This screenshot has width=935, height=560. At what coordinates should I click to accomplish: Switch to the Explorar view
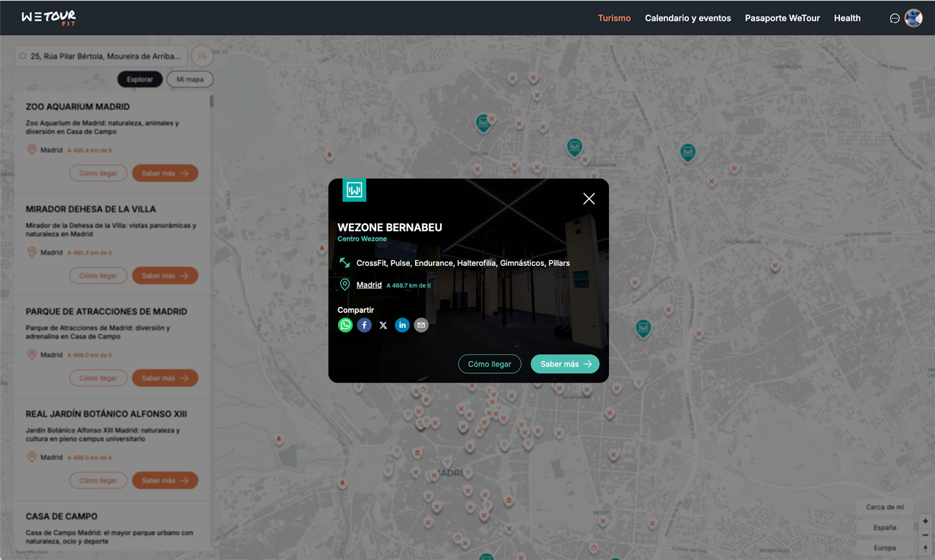pyautogui.click(x=140, y=79)
